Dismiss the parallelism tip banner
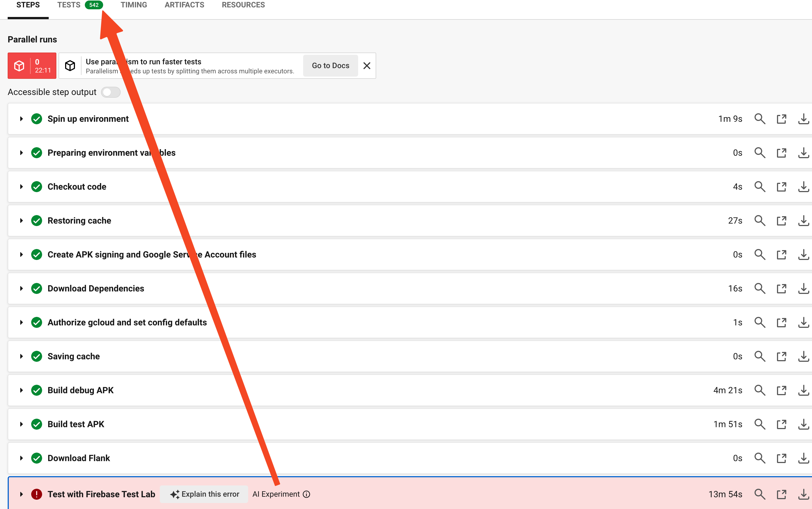 (367, 66)
